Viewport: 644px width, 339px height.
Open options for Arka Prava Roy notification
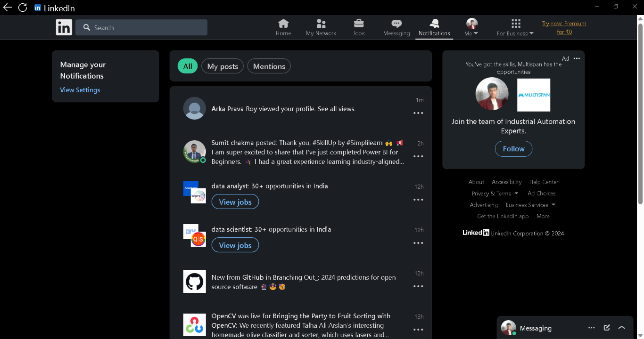coord(418,113)
